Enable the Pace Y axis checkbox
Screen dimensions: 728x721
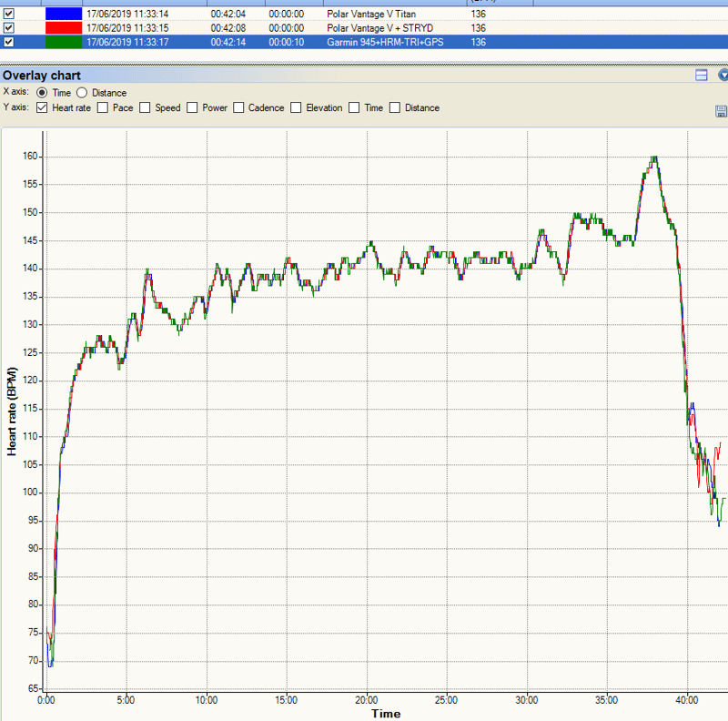tap(103, 107)
